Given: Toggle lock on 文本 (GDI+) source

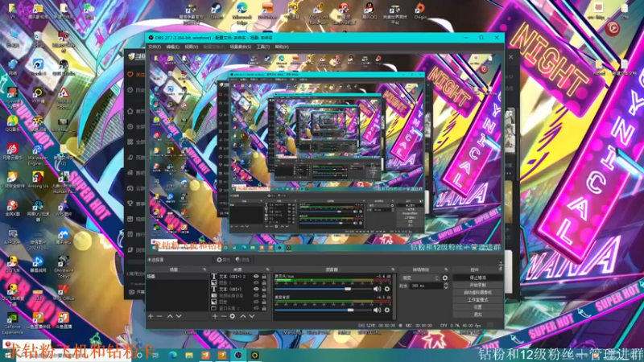Looking at the screenshot, I should [264, 289].
